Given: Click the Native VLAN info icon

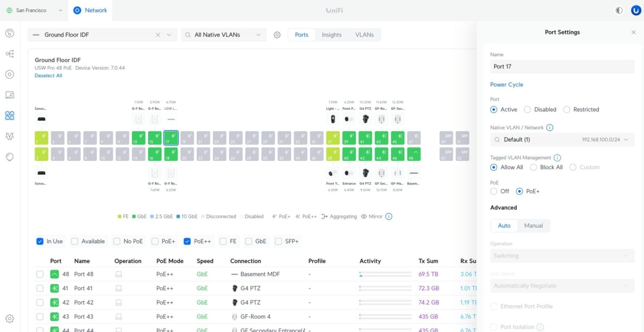Looking at the screenshot, I should point(550,127).
